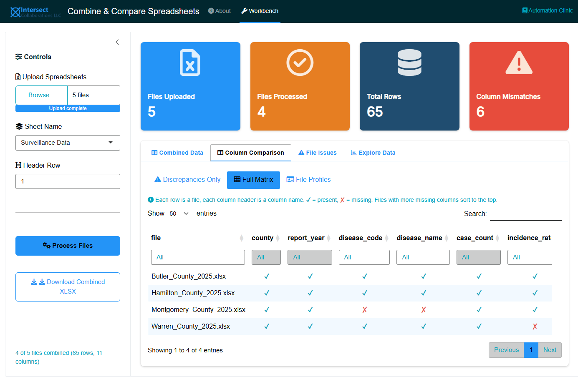Screen dimensions: 578x392
Task: Click the Upload complete progress bar
Action: point(68,108)
